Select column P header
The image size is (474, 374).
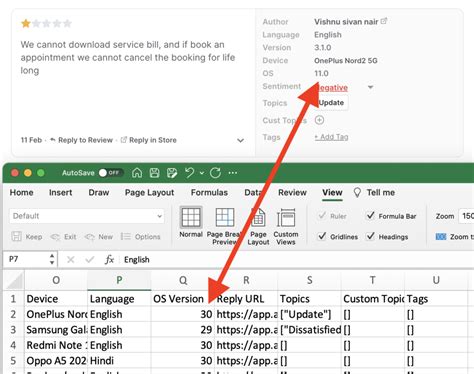point(119,280)
